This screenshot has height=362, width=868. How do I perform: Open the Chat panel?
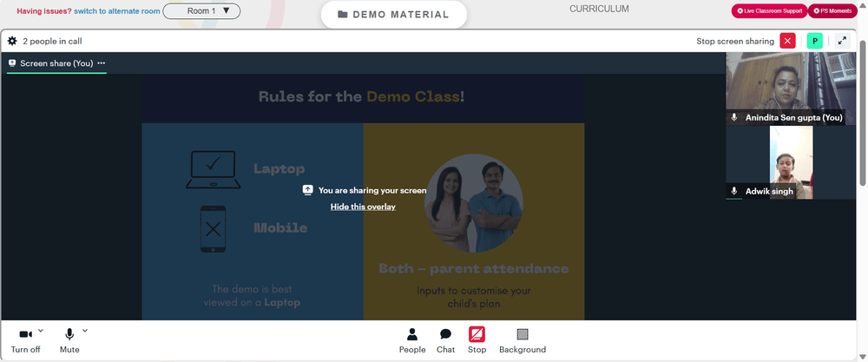point(445,340)
